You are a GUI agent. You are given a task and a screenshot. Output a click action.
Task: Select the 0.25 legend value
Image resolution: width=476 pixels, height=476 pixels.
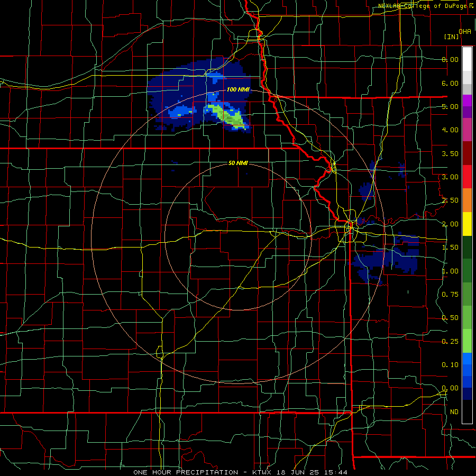point(450,342)
